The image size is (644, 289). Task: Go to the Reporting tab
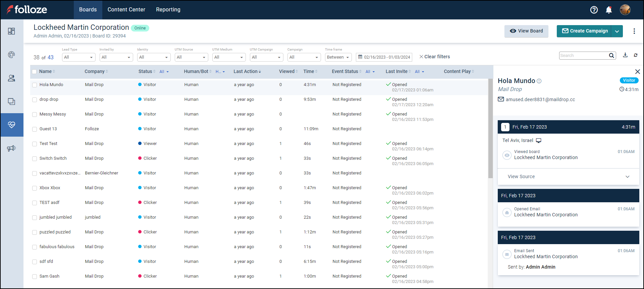click(168, 10)
